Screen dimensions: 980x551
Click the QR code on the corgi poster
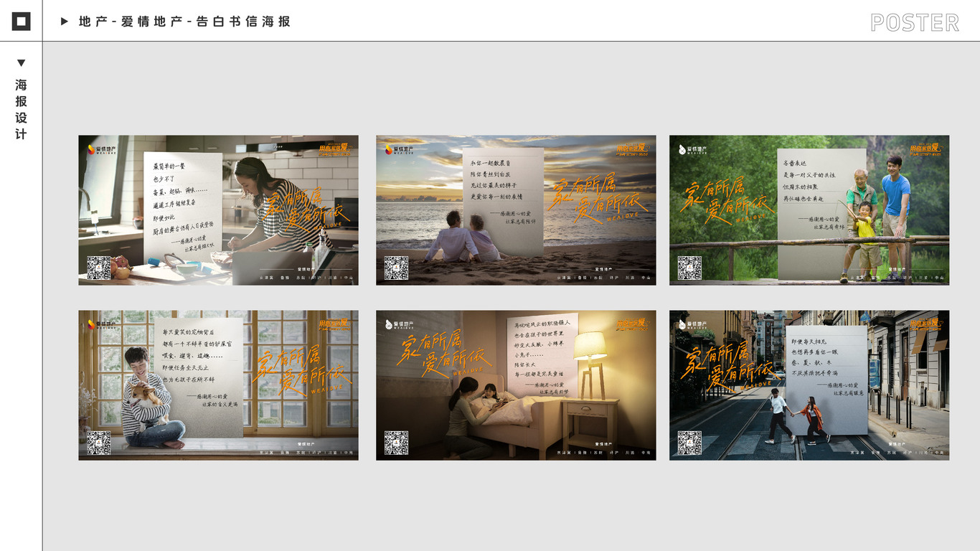tap(99, 443)
